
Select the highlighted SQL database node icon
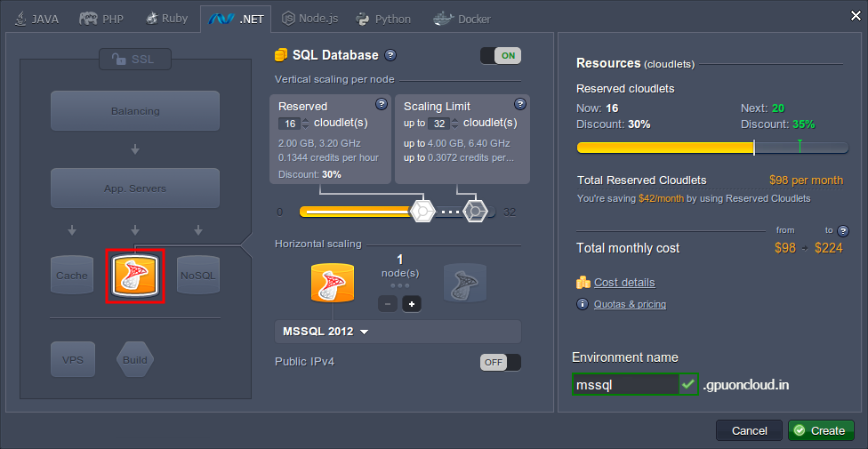[x=135, y=276]
